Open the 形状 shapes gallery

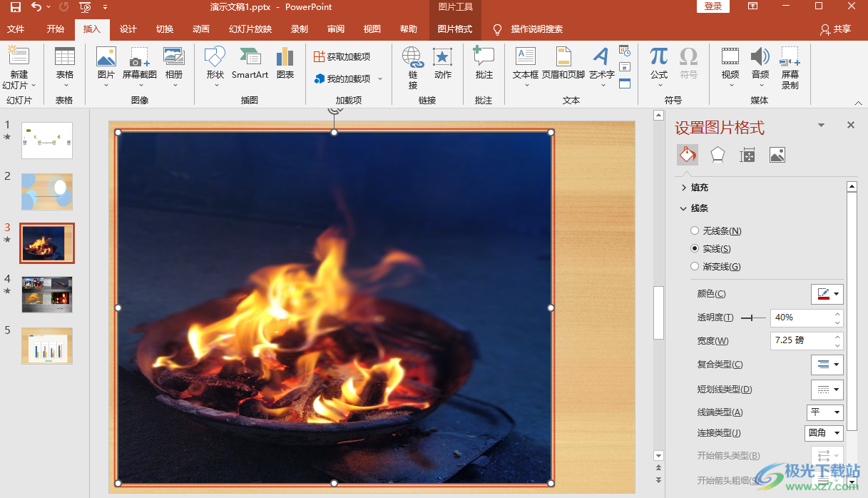(215, 68)
